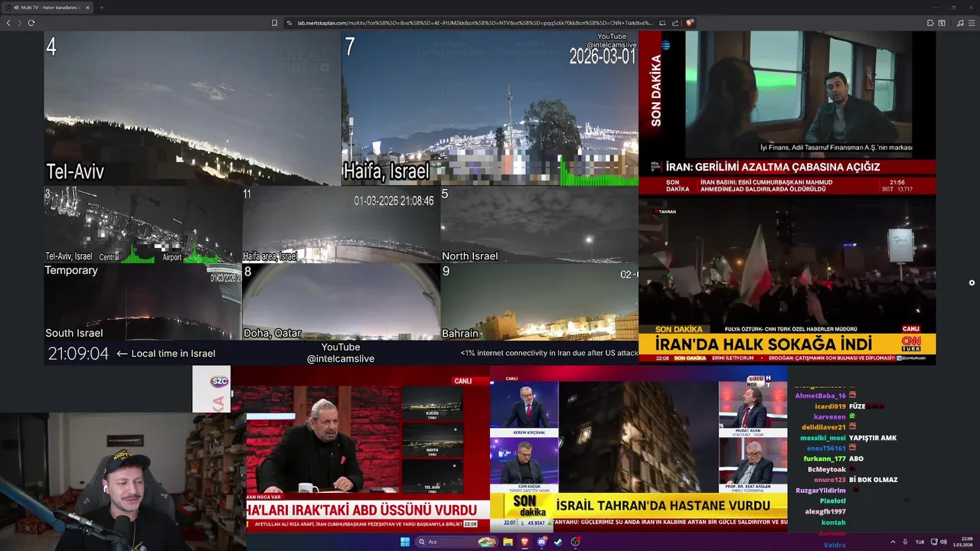The image size is (980, 551).
Task: Switch the TUR keyboard language indicator
Action: click(920, 542)
